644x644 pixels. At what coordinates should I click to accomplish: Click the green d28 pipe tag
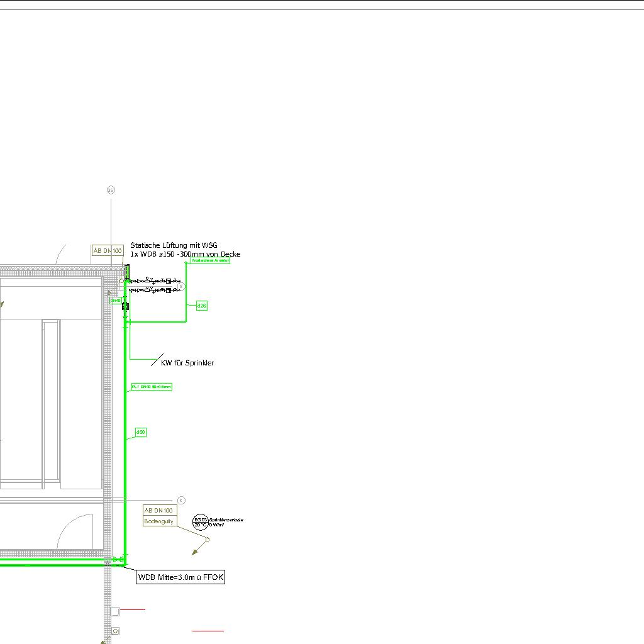tap(201, 306)
